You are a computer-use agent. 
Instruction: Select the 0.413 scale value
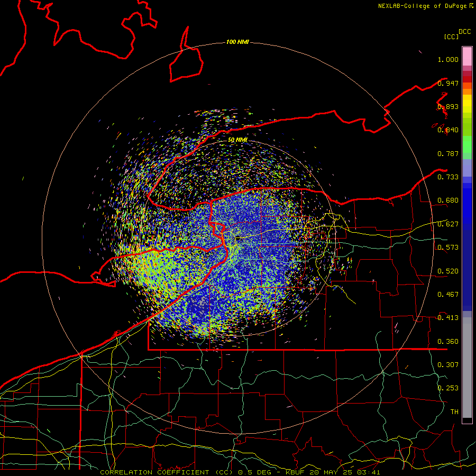pos(448,318)
